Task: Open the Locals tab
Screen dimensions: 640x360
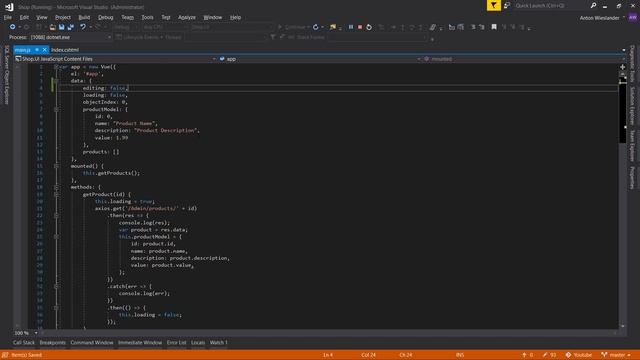Action: [198, 343]
